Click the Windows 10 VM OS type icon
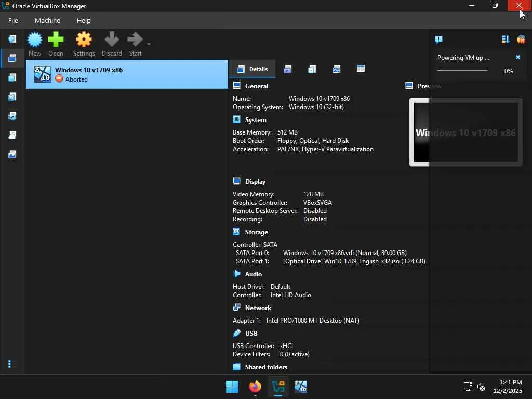Screen dimensions: 532x399 pos(43,74)
